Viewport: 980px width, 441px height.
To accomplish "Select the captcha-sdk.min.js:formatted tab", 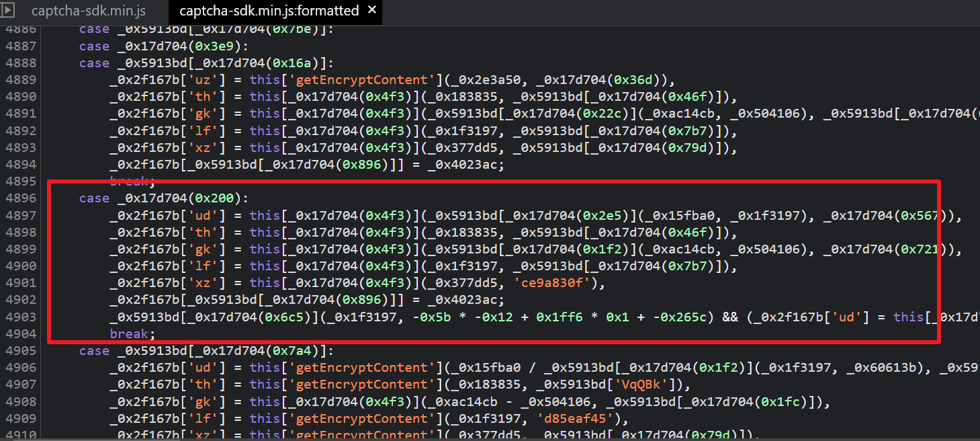I will (269, 11).
